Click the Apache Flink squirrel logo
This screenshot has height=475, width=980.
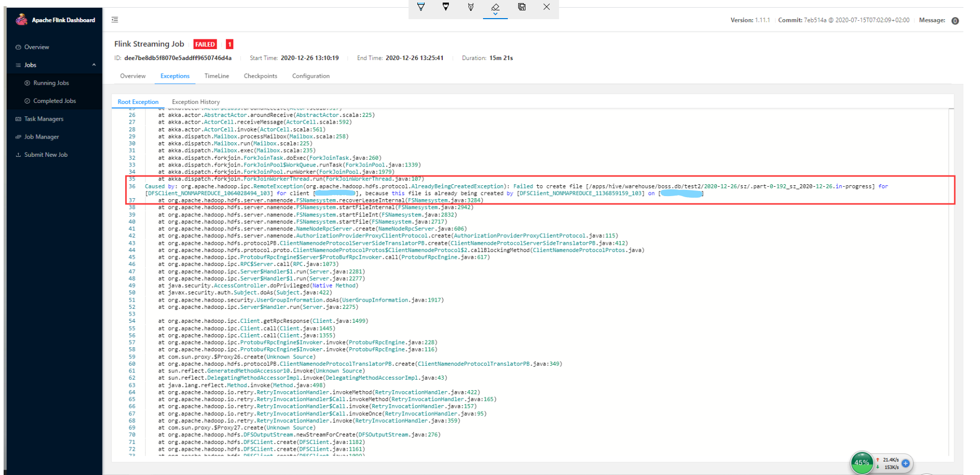coord(21,20)
